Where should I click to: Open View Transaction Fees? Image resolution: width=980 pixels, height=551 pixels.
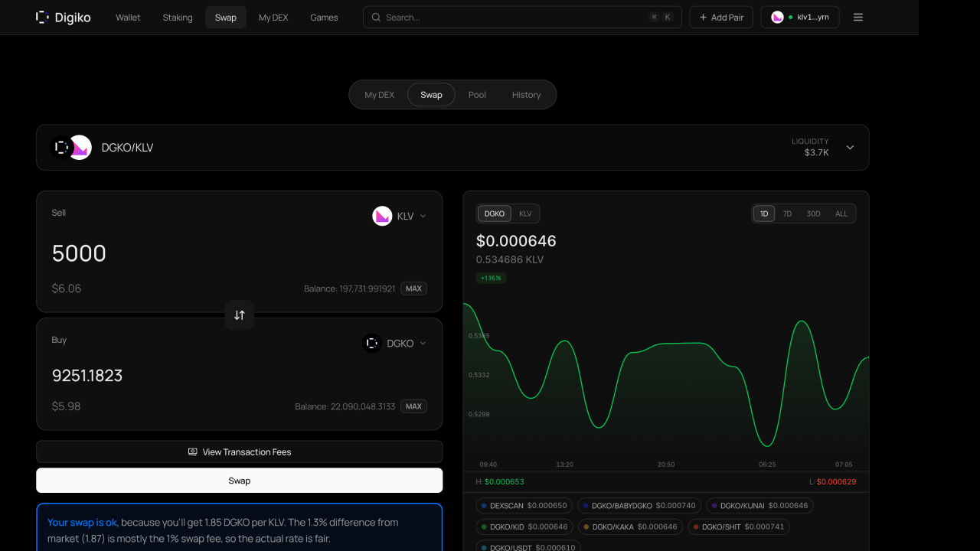click(x=240, y=452)
